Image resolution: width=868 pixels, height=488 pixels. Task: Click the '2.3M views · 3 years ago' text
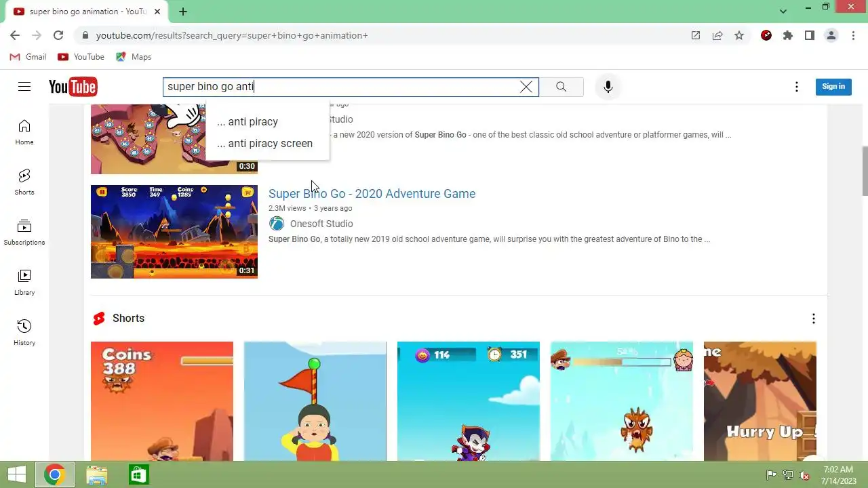point(310,209)
